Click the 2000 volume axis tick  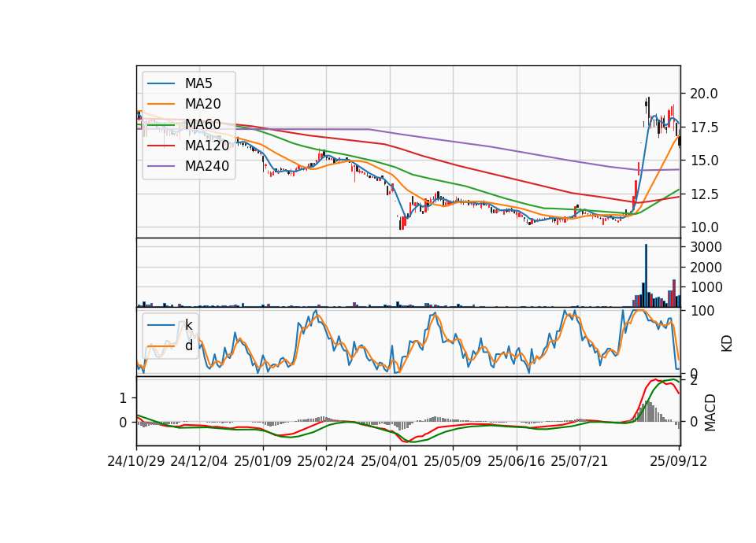[706, 268]
